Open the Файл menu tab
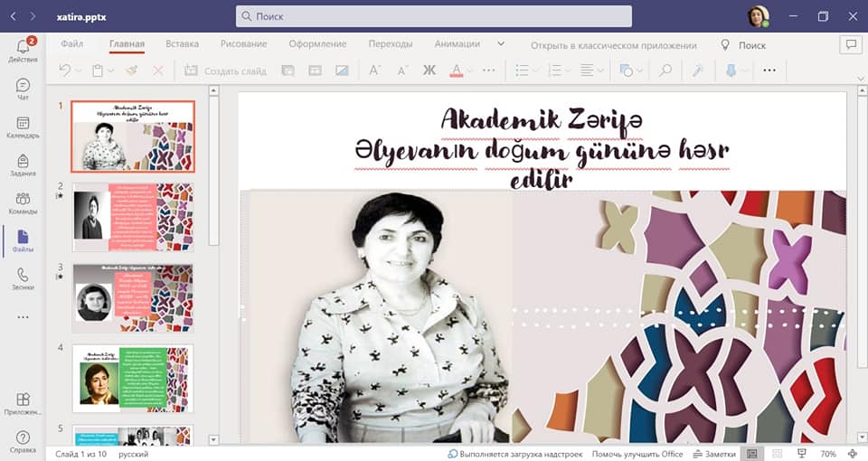Viewport: 868px width, 461px height. tap(72, 43)
